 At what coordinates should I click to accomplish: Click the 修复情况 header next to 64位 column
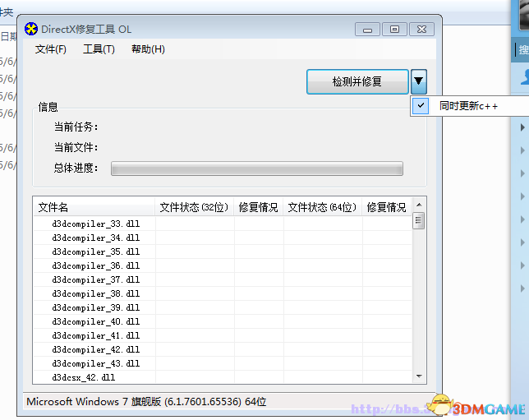pos(387,207)
